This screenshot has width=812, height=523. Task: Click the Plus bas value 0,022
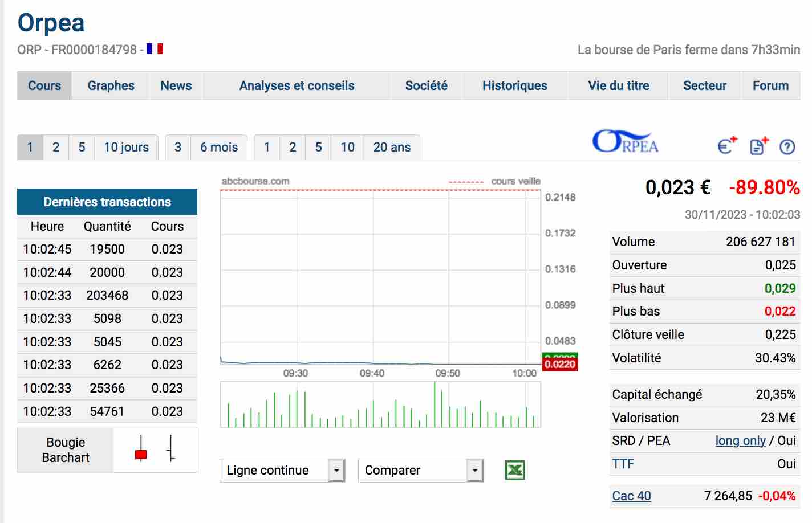[780, 311]
